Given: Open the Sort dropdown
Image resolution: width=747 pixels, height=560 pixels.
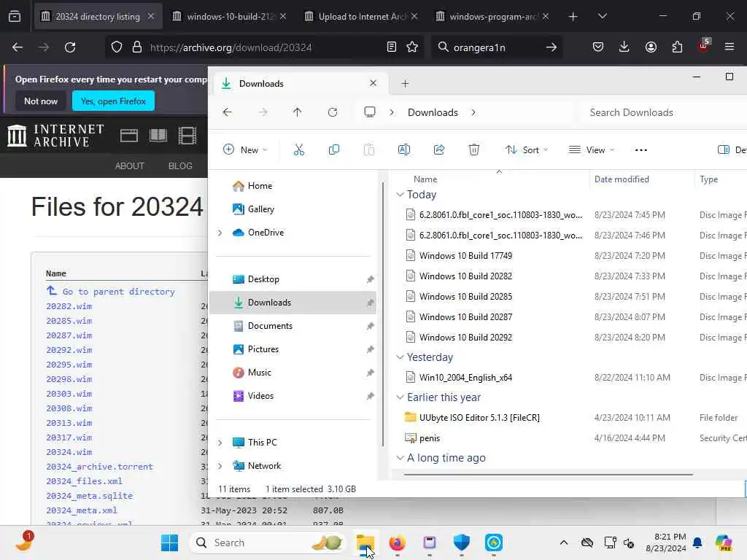Looking at the screenshot, I should (527, 150).
